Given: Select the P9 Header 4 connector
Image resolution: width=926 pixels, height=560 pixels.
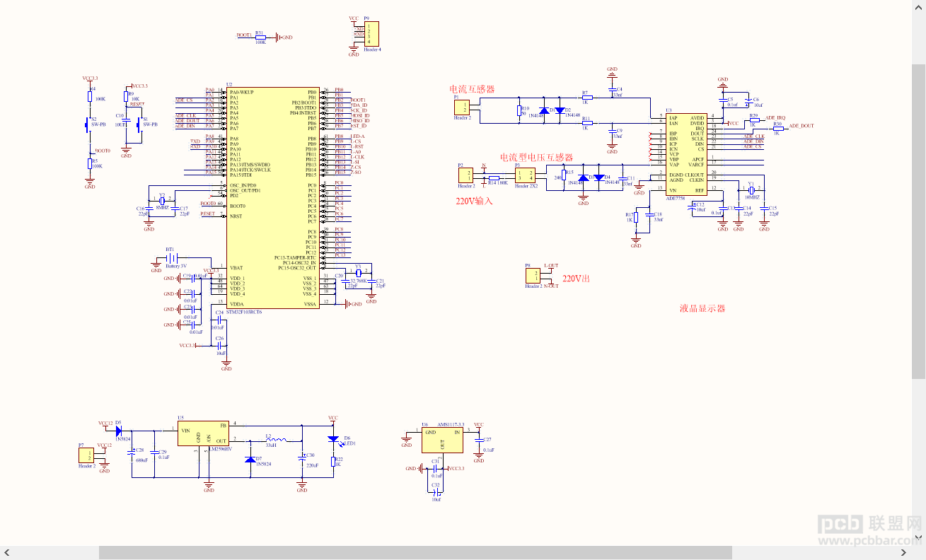Looking at the screenshot, I should click(x=371, y=34).
